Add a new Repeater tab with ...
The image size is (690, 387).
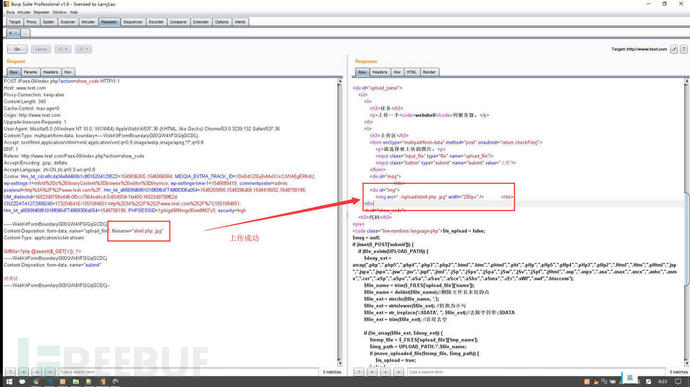26,33
